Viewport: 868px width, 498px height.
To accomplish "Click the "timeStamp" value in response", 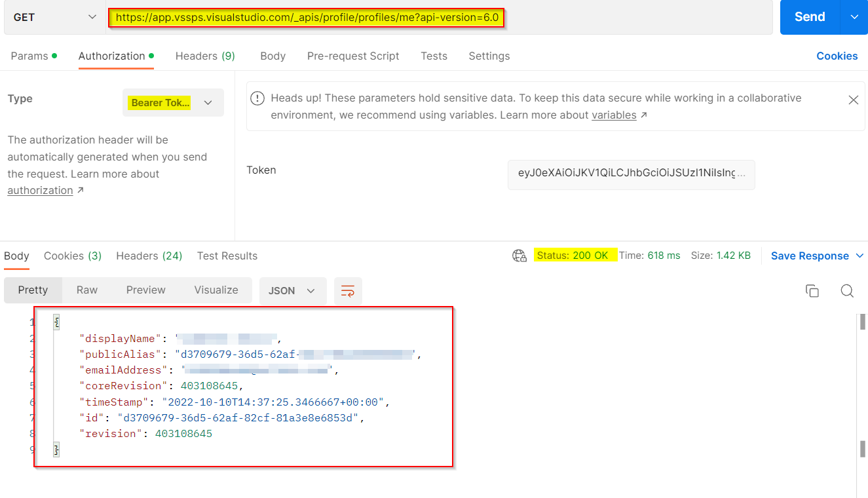I will click(273, 402).
